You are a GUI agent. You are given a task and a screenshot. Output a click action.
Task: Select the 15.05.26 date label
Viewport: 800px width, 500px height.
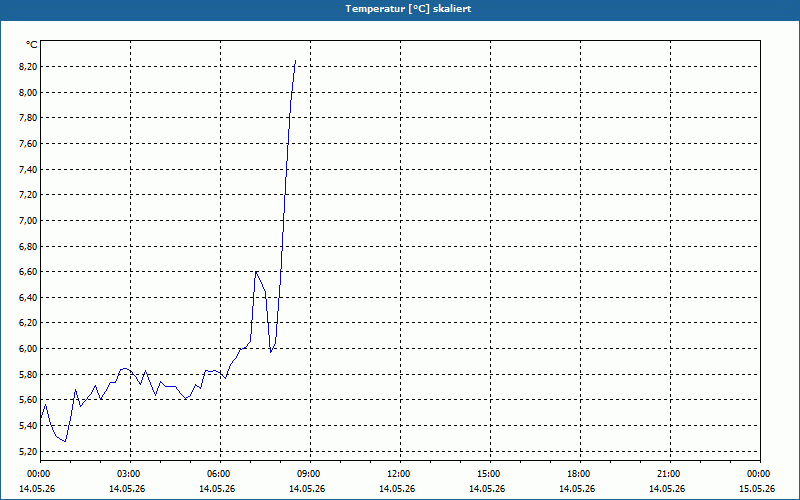tap(757, 489)
